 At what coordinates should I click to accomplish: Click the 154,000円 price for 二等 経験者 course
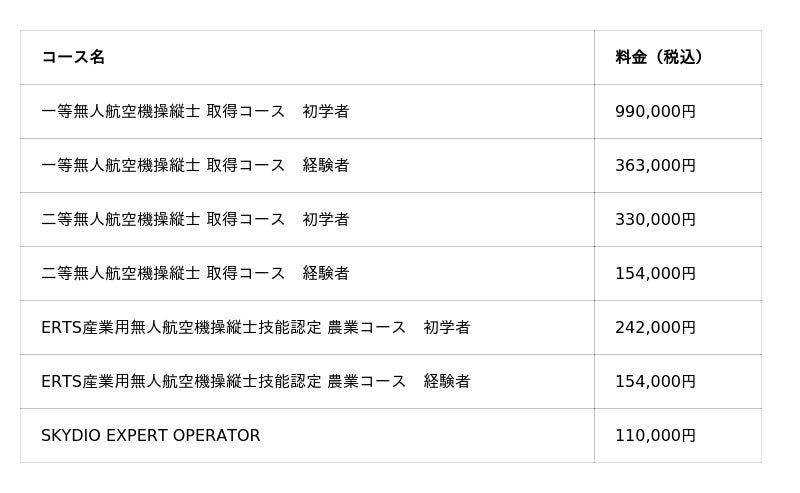coord(655,274)
